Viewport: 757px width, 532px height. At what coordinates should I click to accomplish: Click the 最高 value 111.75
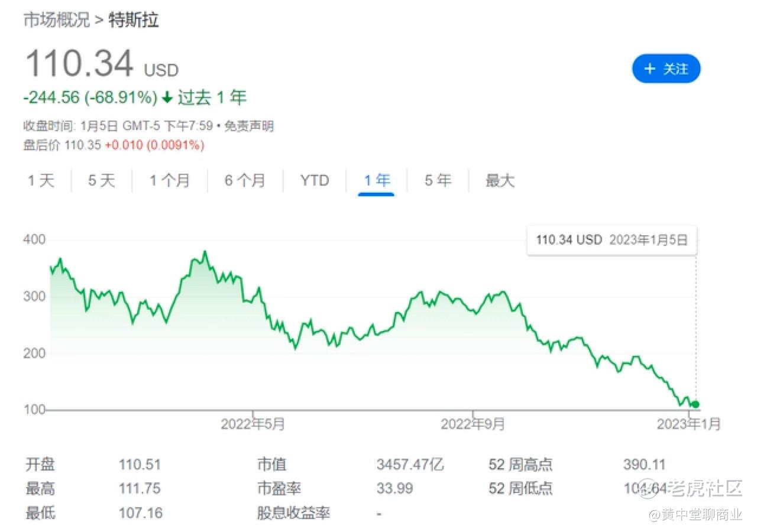(x=140, y=489)
